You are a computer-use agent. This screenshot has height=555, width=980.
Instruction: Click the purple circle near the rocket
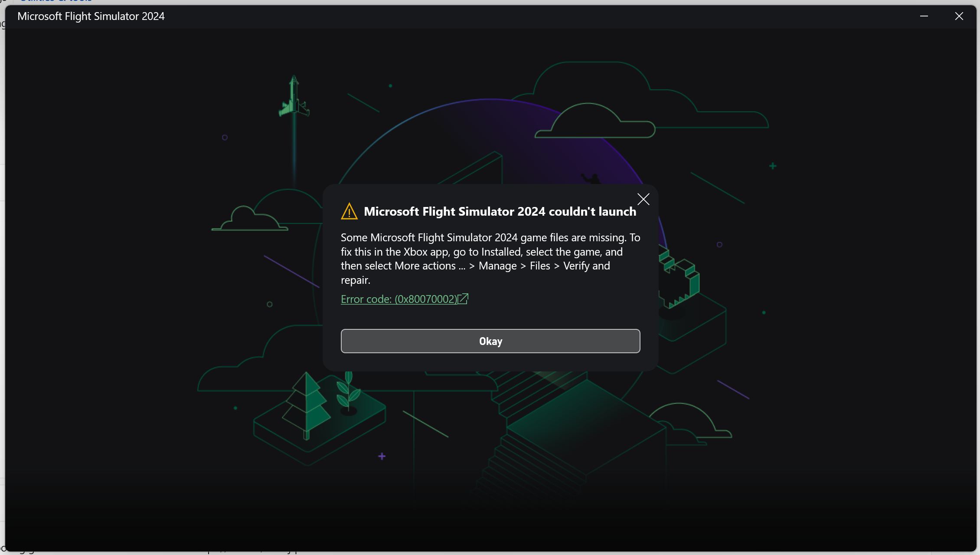pyautogui.click(x=225, y=138)
